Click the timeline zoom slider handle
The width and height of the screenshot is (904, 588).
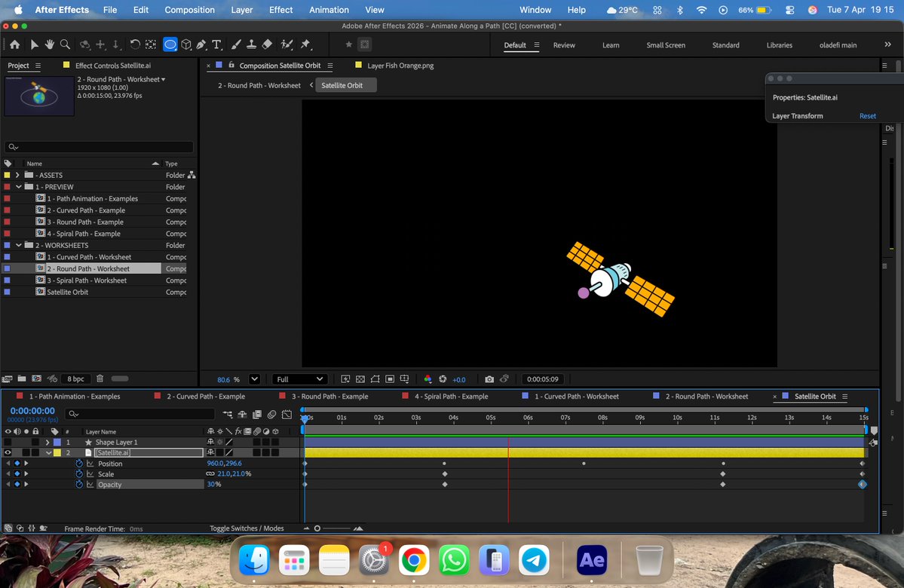(317, 528)
